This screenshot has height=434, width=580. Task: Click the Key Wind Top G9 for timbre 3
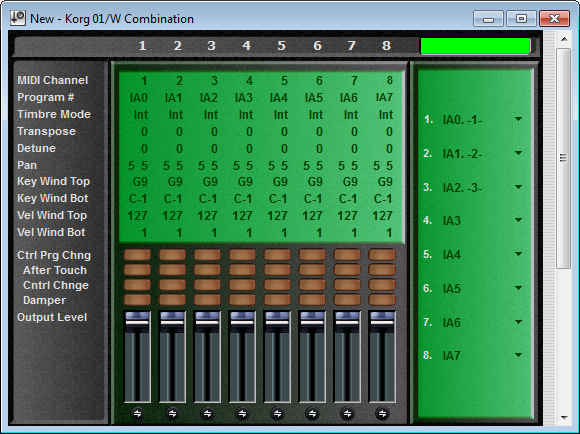[x=210, y=182]
